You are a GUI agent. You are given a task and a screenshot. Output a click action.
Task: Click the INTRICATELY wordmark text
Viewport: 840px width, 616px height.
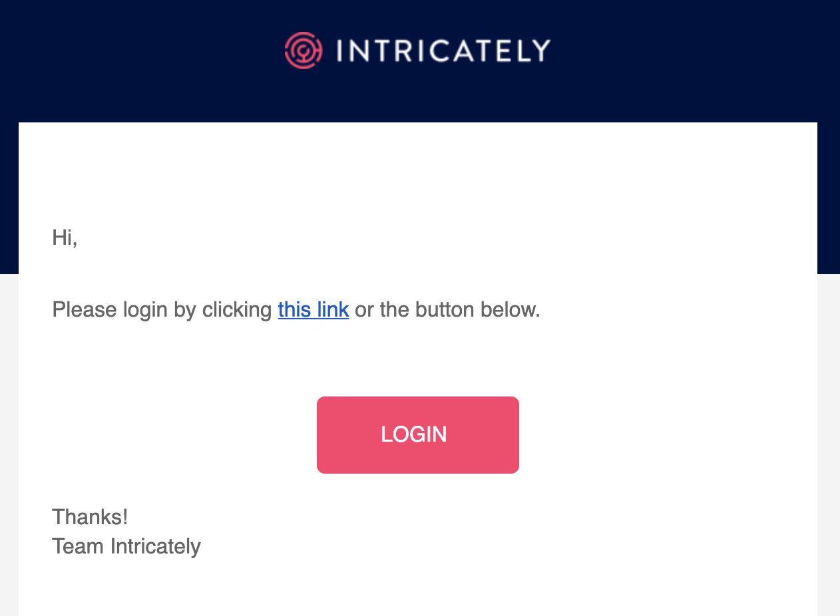pos(443,51)
